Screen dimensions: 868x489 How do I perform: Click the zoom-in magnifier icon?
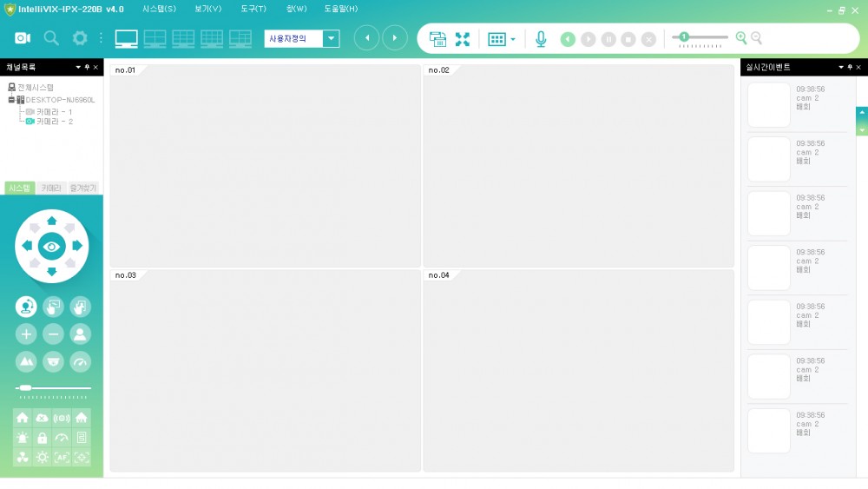[741, 38]
